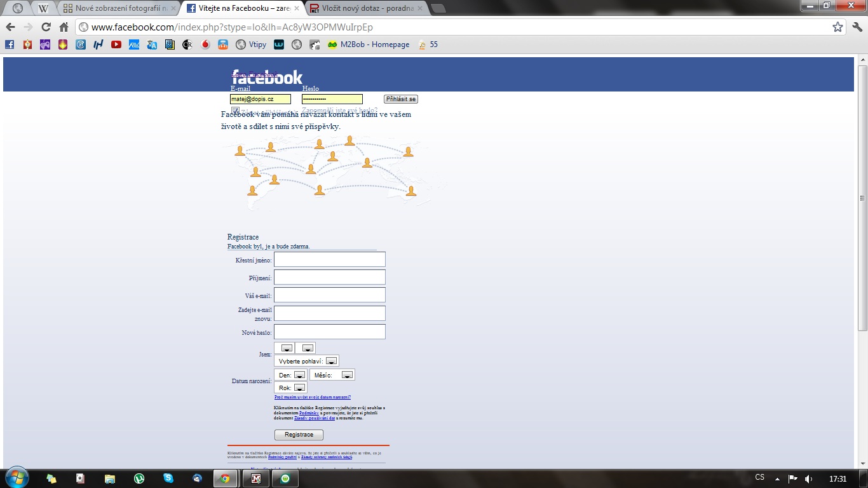This screenshot has width=868, height=488.
Task: Click the Přihlásit se button
Action: point(401,99)
